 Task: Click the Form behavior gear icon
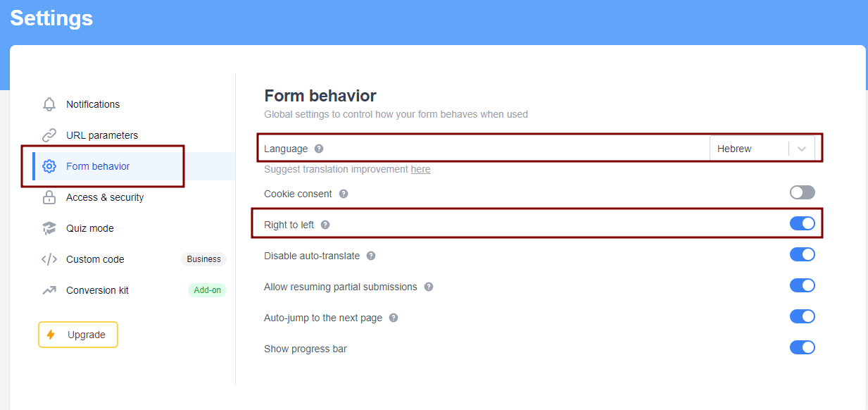tap(49, 166)
